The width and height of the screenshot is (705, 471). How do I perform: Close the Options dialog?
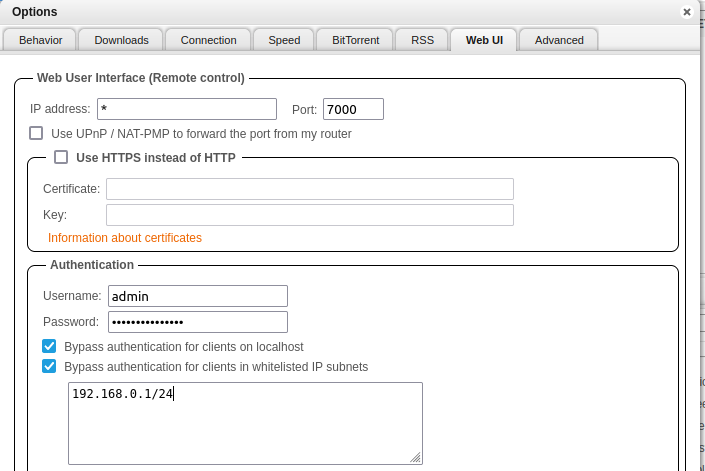(687, 12)
